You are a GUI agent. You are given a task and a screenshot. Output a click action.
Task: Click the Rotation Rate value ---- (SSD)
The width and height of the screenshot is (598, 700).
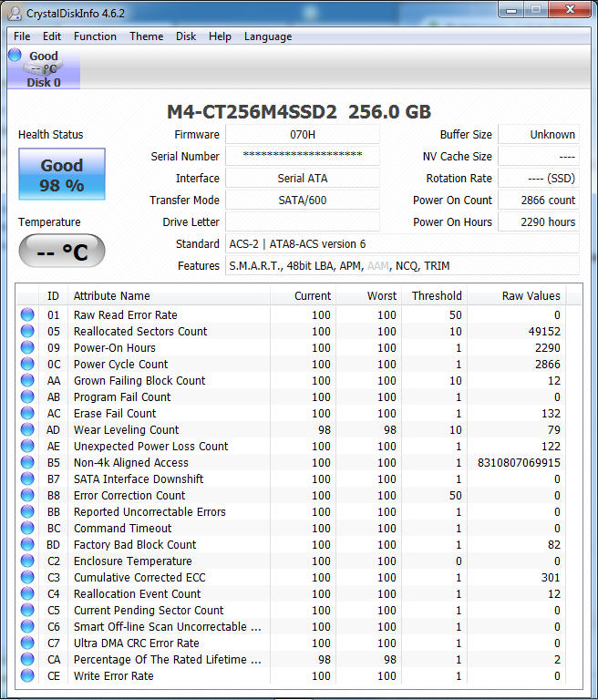pyautogui.click(x=539, y=178)
